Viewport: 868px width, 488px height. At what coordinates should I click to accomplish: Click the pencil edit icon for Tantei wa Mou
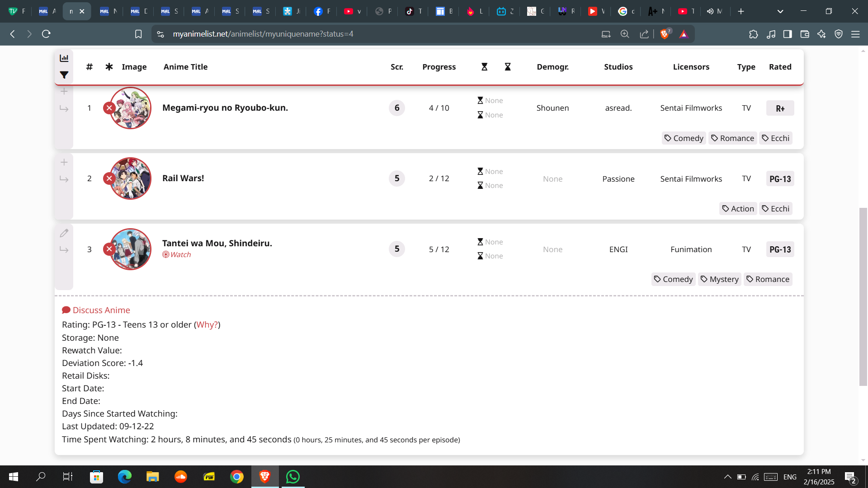[x=64, y=233]
